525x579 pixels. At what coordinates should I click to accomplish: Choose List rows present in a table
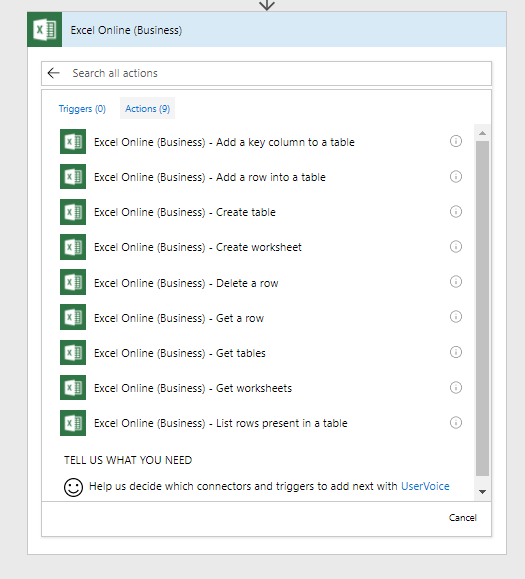point(220,424)
